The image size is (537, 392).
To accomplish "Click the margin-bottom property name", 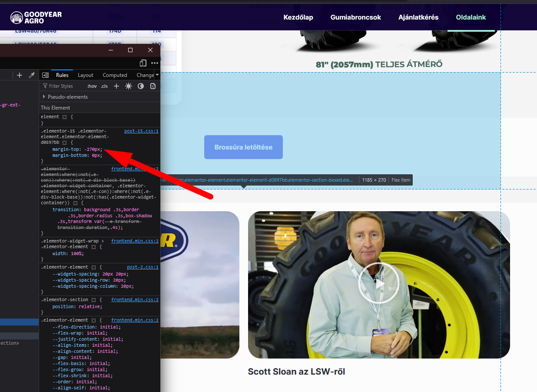I will tap(70, 155).
